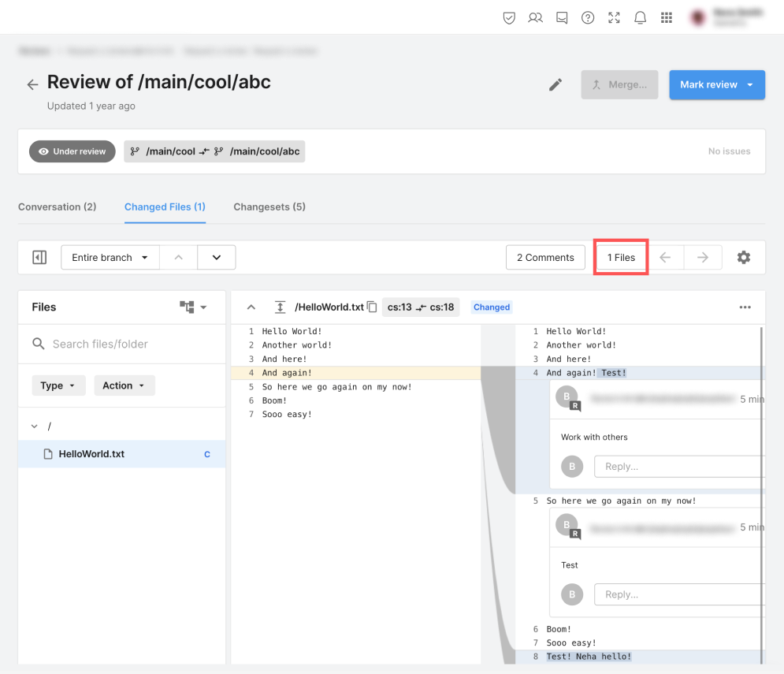
Task: Open diff settings gear icon
Action: click(x=743, y=258)
